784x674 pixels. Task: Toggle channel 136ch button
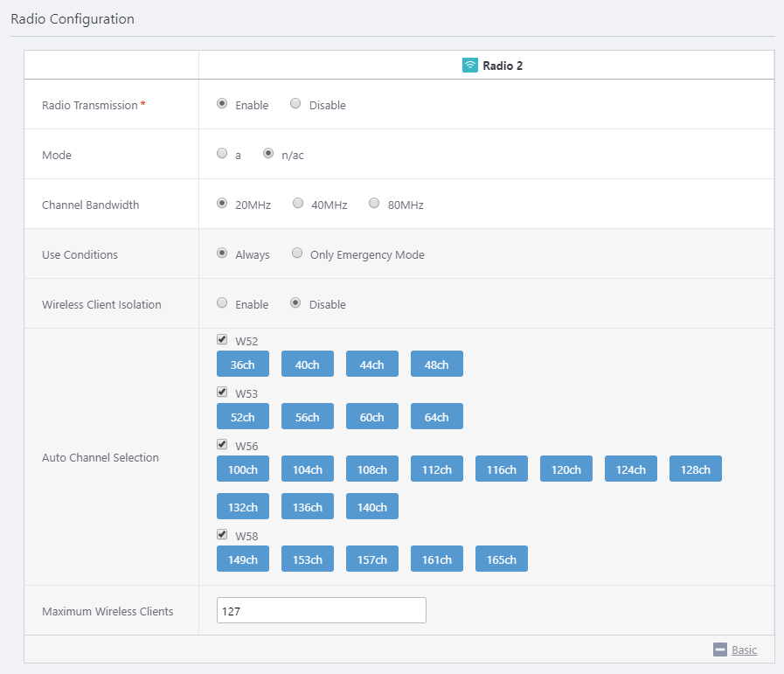click(x=308, y=506)
